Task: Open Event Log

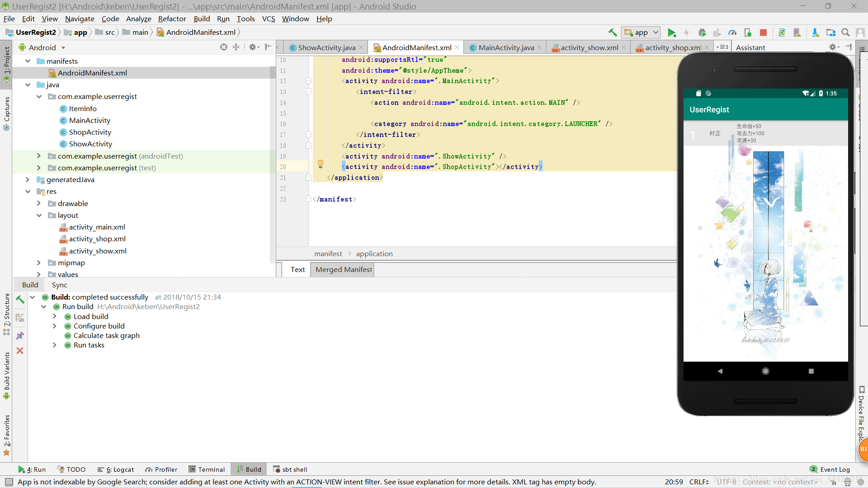Action: point(830,469)
